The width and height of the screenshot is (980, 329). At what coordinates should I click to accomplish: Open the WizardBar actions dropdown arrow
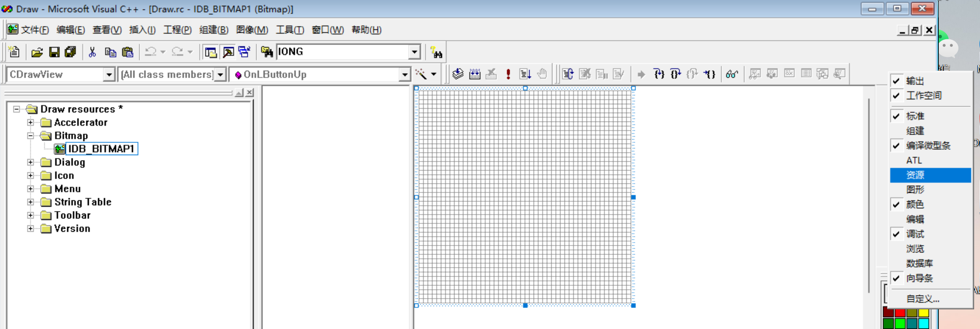pyautogui.click(x=434, y=75)
